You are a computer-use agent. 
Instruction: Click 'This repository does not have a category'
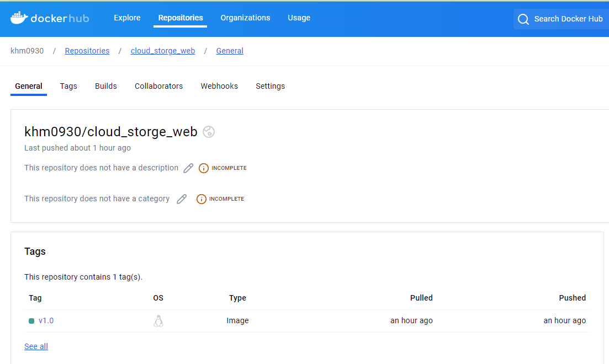(x=97, y=199)
